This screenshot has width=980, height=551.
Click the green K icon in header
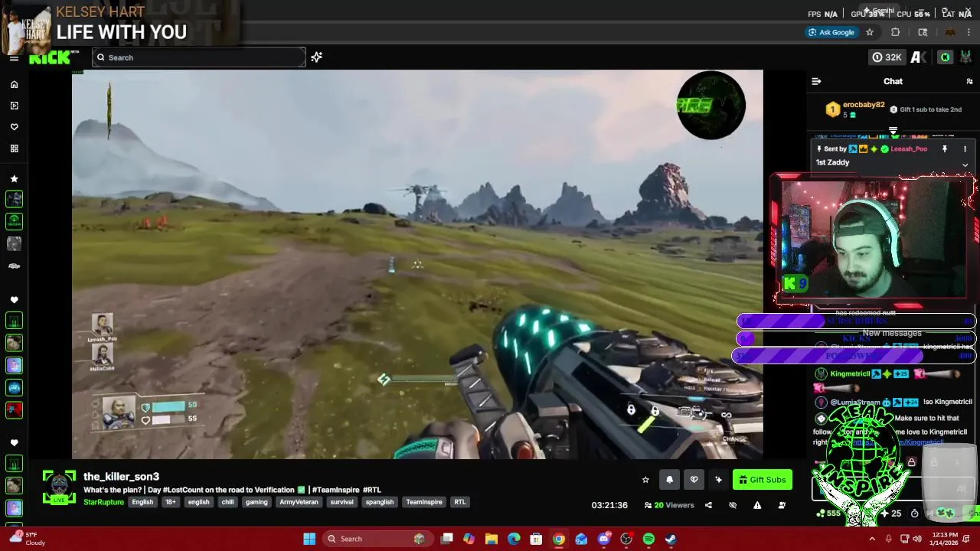[945, 57]
